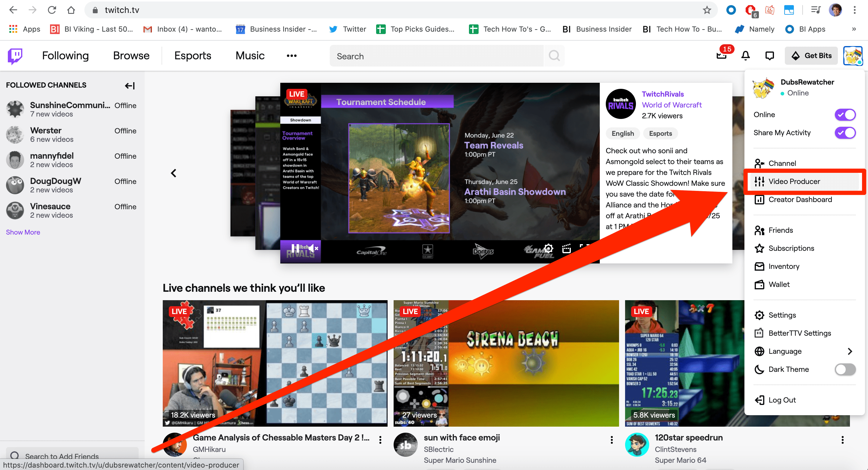This screenshot has height=470, width=868.
Task: Switch to the Esports section
Action: coord(192,56)
